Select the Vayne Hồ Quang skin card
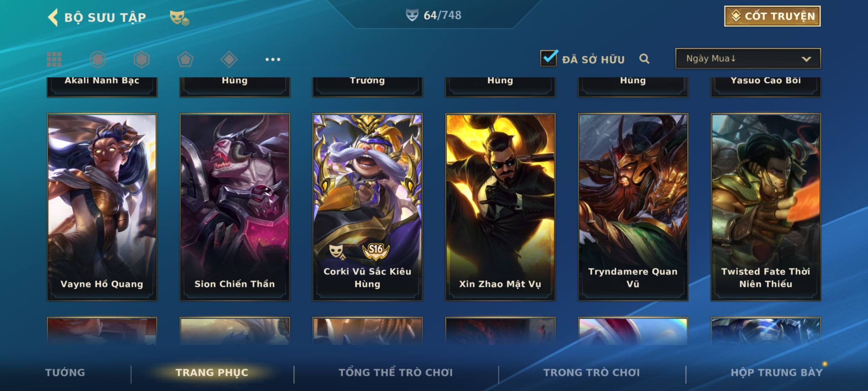Screen dimensions: 868x391 [x=102, y=207]
